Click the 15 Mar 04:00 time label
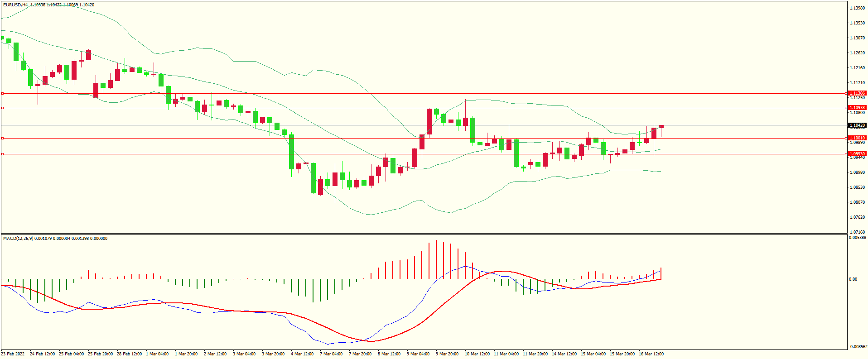 (x=593, y=354)
